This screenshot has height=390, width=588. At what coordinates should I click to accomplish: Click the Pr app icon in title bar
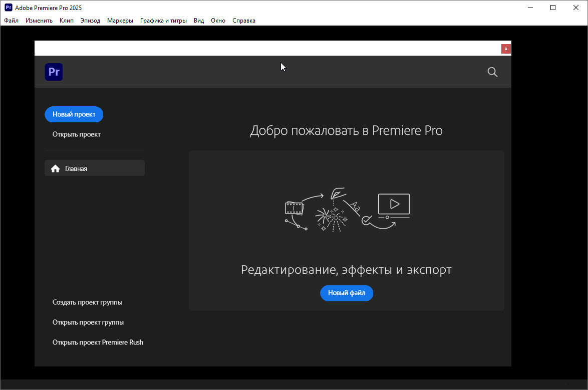click(x=8, y=8)
